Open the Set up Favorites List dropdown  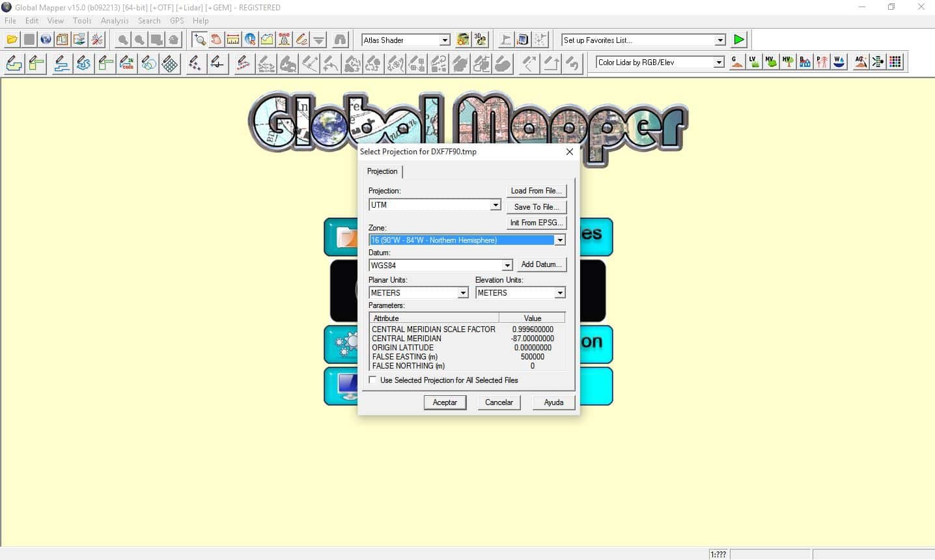720,40
